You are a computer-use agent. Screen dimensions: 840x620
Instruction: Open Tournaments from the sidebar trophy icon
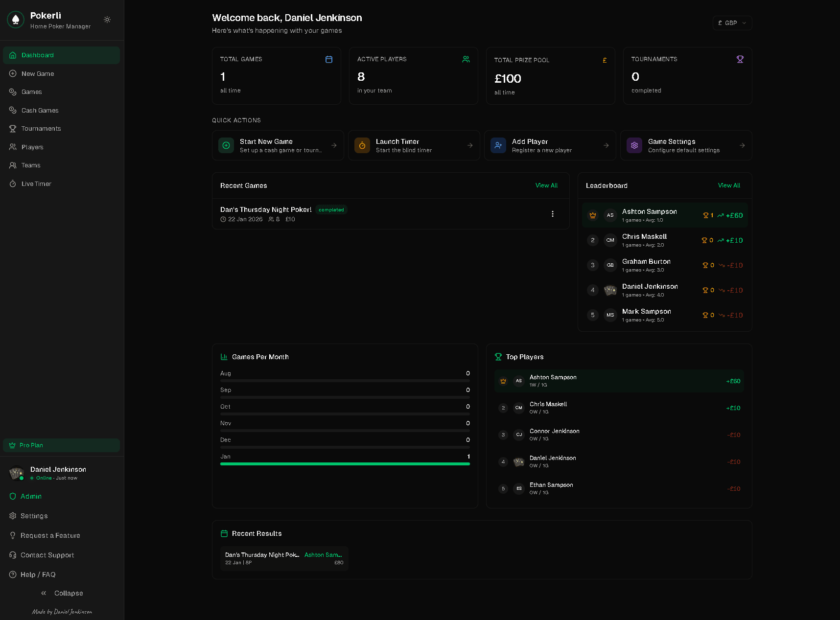point(13,128)
